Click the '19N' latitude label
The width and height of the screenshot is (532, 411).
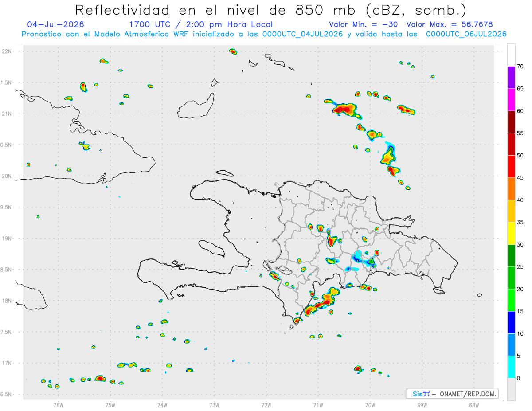8,239
